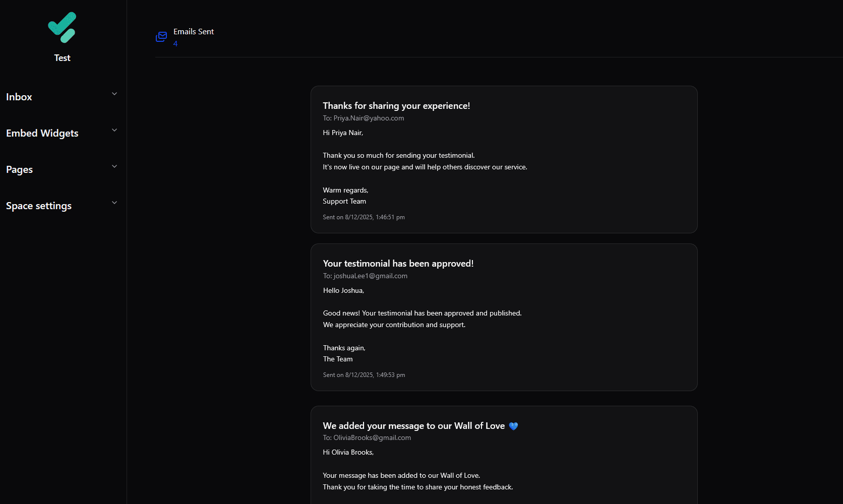843x504 pixels.
Task: Expand the Space settings chevron arrow
Action: point(114,203)
